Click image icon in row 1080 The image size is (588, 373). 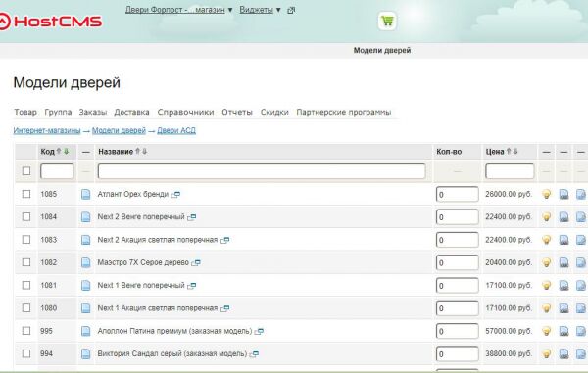564,308
